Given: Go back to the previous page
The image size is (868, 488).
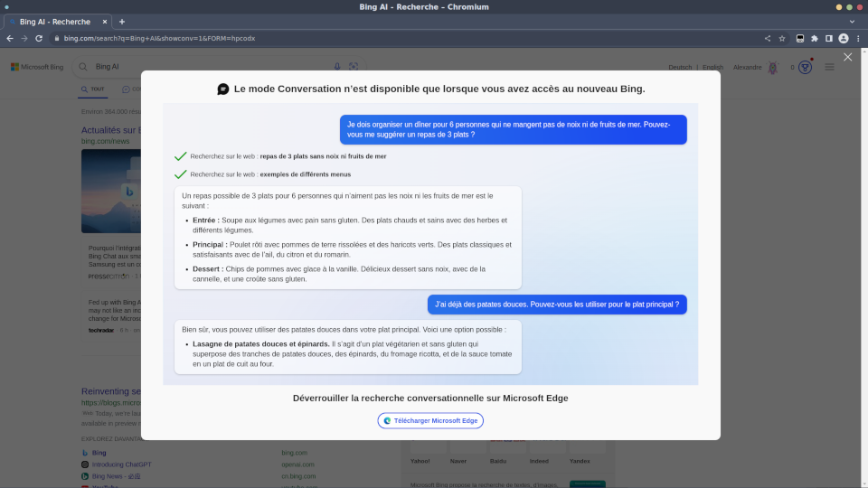Looking at the screenshot, I should click(x=9, y=38).
